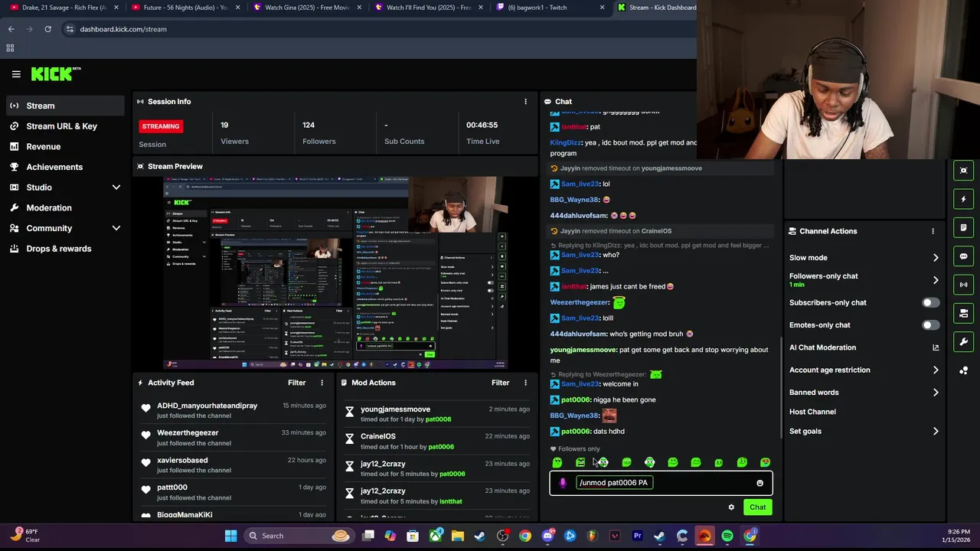Go back in browser history
980x551 pixels.
(x=11, y=29)
